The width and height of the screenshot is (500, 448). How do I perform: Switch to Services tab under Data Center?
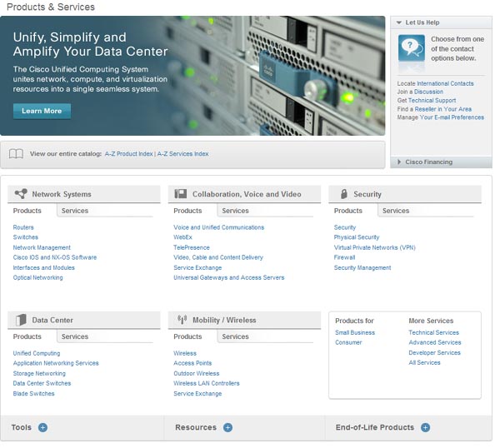75,336
